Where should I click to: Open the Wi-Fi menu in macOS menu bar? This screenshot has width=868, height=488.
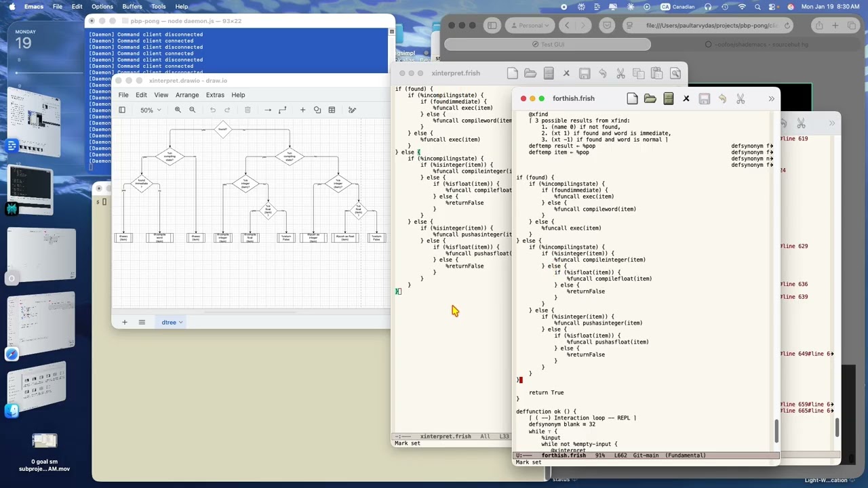pos(742,6)
